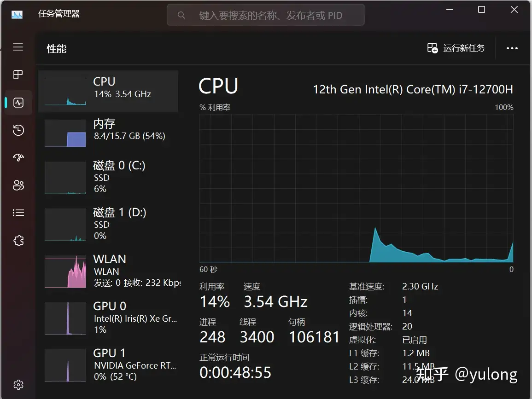Open the Services puzzle icon page
532x399 pixels.
click(x=18, y=241)
